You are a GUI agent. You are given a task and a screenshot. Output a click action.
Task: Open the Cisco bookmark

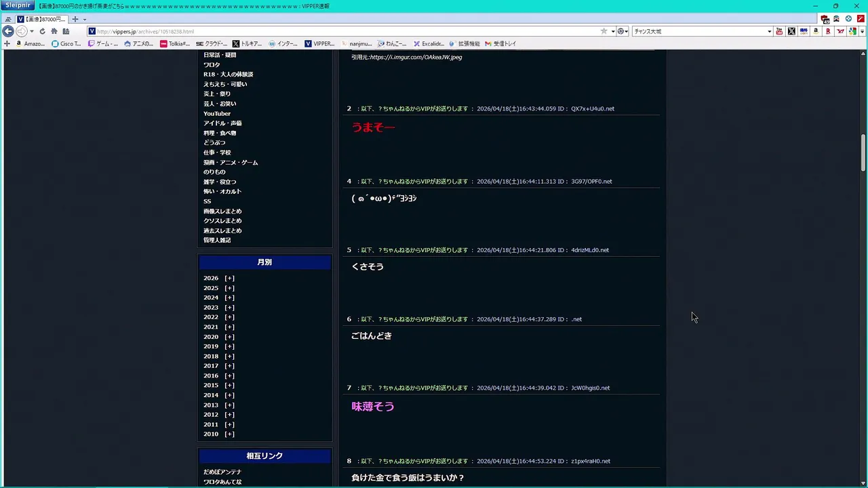(66, 43)
